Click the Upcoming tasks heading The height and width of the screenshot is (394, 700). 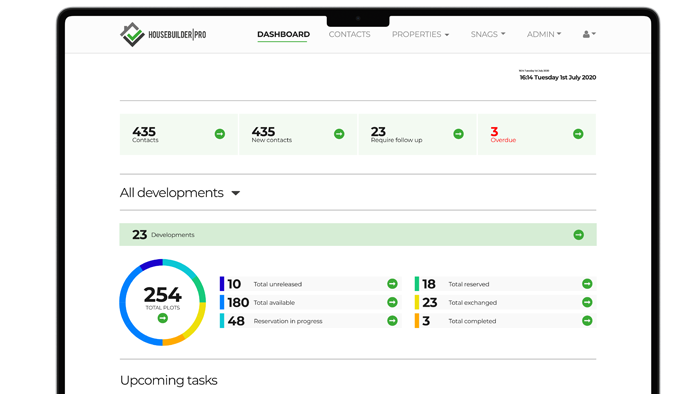point(169,380)
